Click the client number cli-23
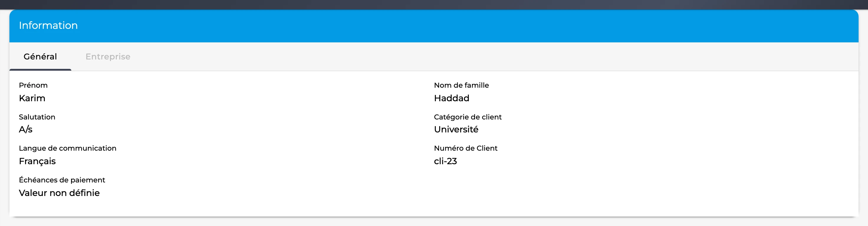The image size is (868, 226). [445, 161]
